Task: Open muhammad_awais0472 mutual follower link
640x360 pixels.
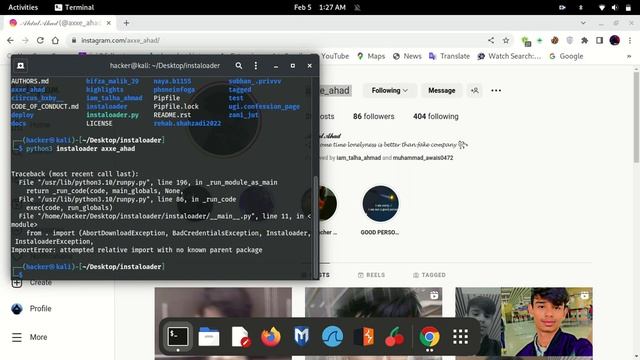Action: click(423, 158)
